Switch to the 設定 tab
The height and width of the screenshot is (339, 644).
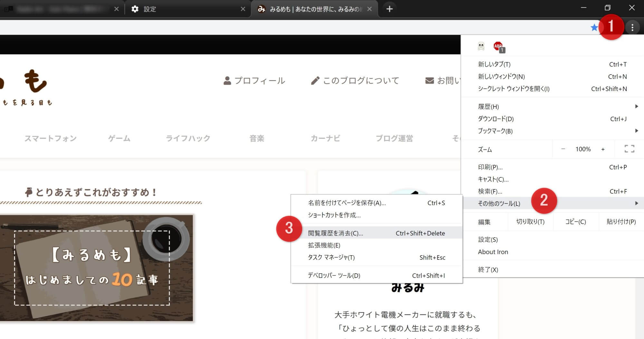pyautogui.click(x=188, y=9)
